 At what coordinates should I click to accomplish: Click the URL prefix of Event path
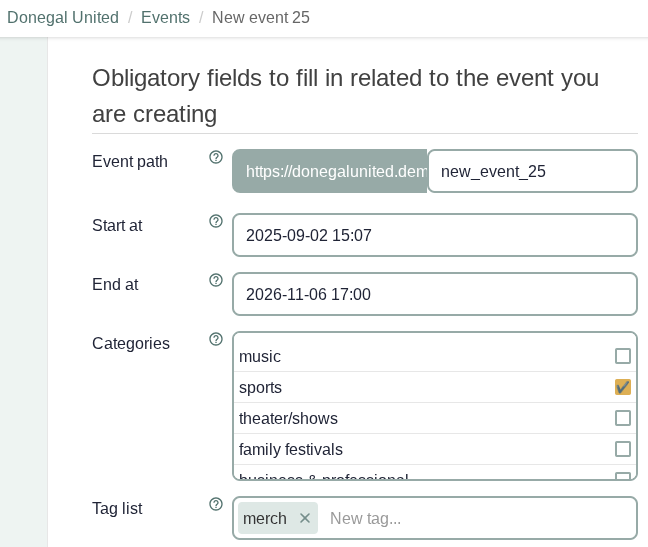(x=330, y=171)
